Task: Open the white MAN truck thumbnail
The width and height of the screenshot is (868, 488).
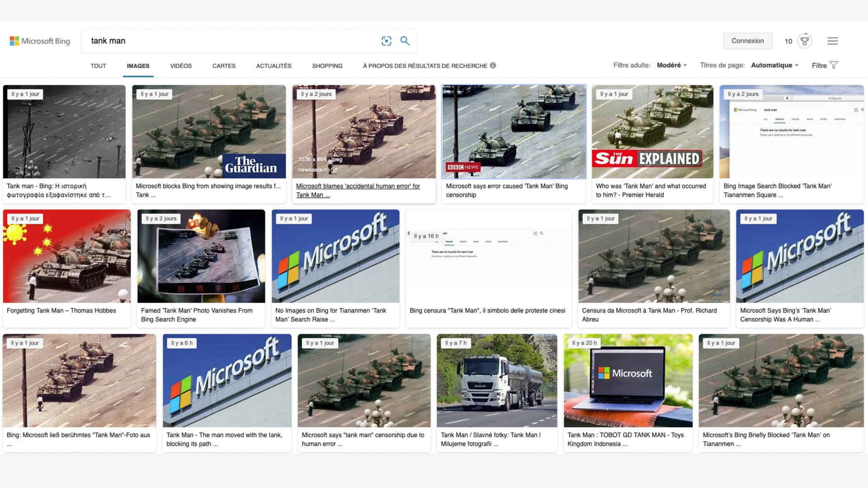Action: coord(497,381)
